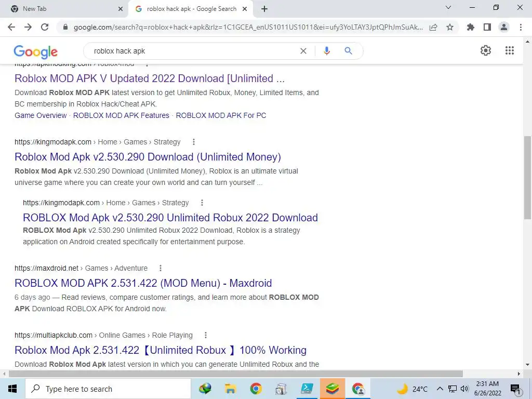Click the URL address bar
532x399 pixels.
coord(248,27)
